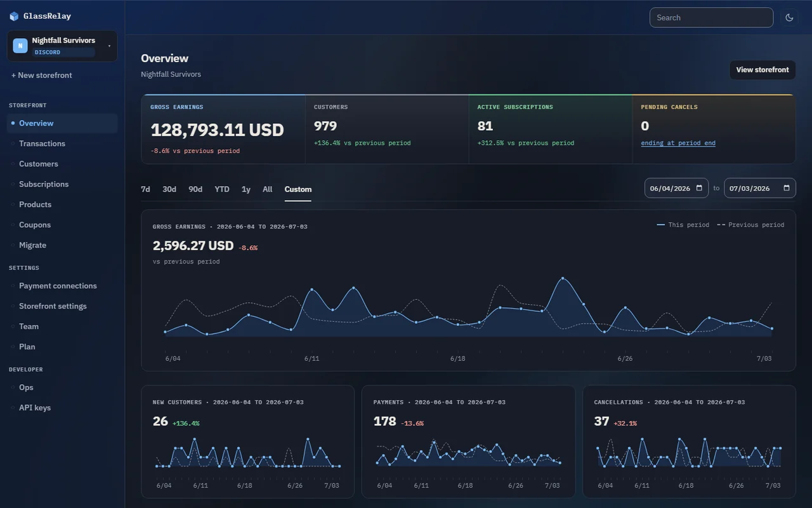Click the New Customers value 26
The height and width of the screenshot is (508, 812).
tap(160, 421)
